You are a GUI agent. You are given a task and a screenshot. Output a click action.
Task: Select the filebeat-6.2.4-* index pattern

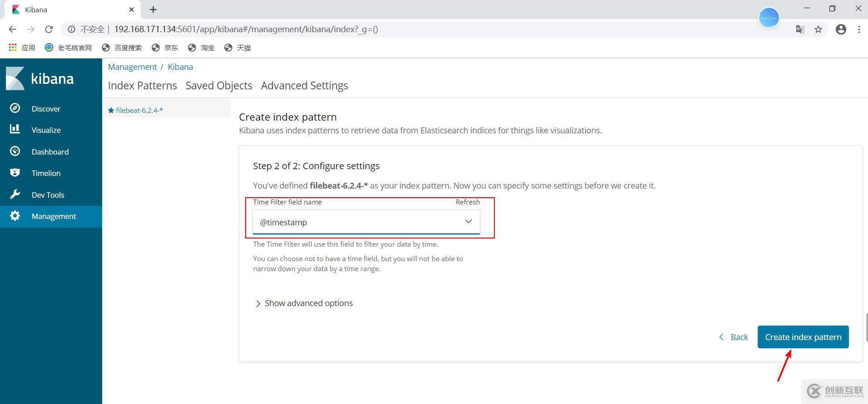coord(139,110)
